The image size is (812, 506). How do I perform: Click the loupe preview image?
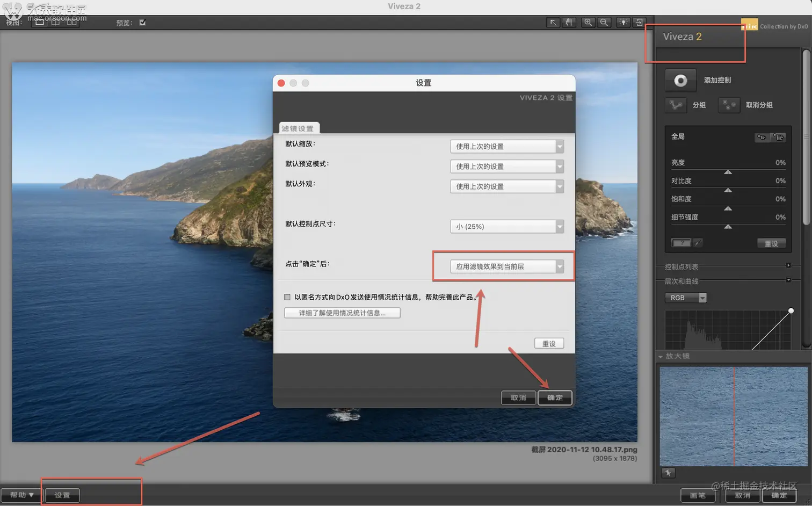coord(734,416)
